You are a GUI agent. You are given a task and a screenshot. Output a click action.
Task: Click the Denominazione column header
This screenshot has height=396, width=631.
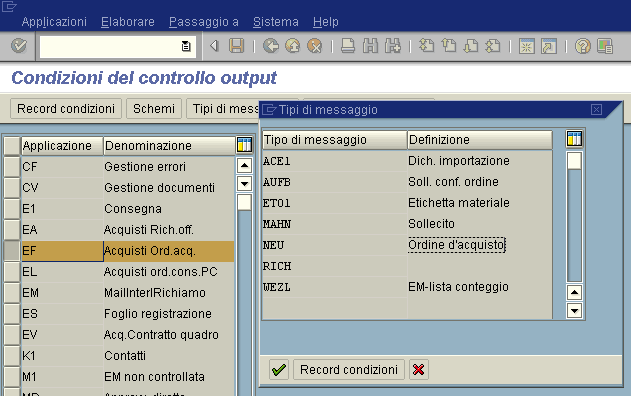tap(169, 146)
